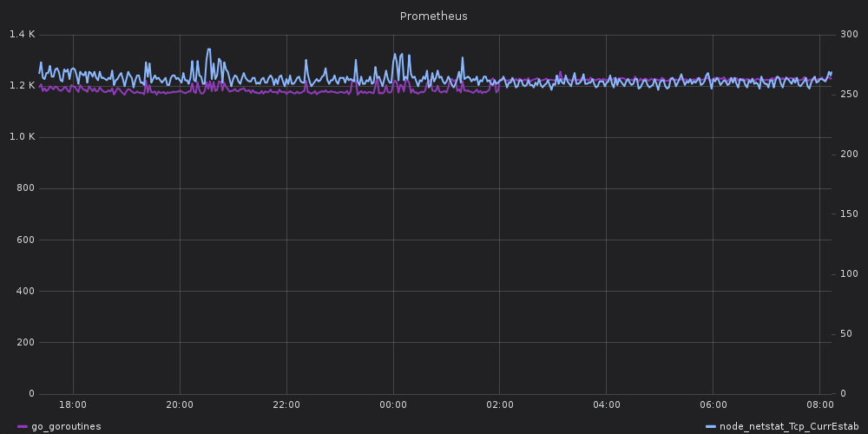The height and width of the screenshot is (434, 868).
Task: Click the 150 right axis label
Action: coord(849,214)
